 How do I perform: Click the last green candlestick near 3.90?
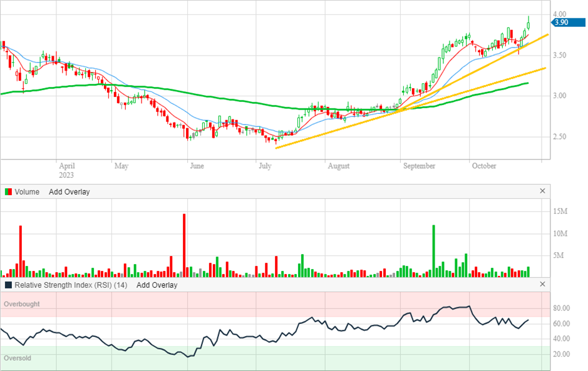(529, 25)
